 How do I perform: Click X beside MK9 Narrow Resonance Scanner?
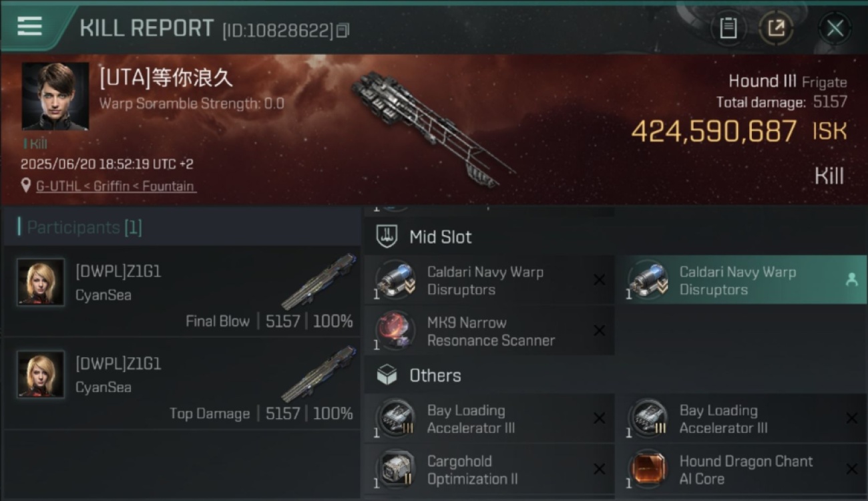point(599,331)
